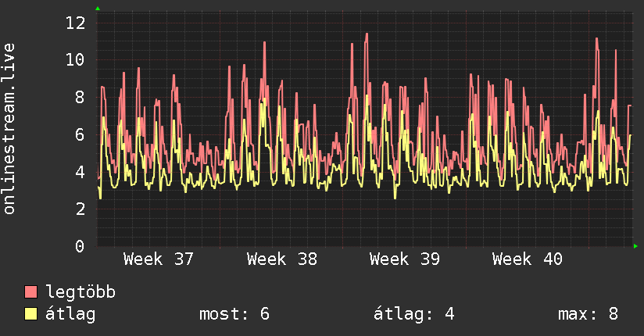644x336 pixels.
Task: Click the green arrow at the x-axis end
Action: click(x=635, y=246)
